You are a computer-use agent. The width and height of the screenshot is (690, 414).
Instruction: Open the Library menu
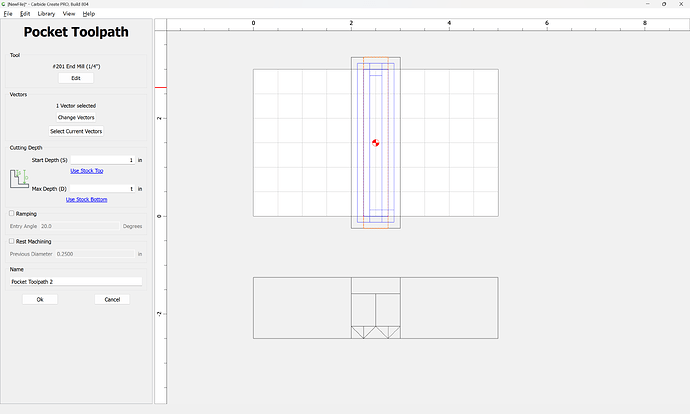pos(46,14)
